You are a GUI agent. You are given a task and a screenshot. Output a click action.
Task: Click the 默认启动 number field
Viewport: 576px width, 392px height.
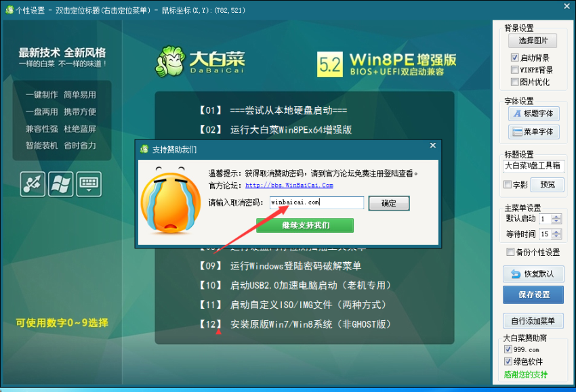coord(546,219)
